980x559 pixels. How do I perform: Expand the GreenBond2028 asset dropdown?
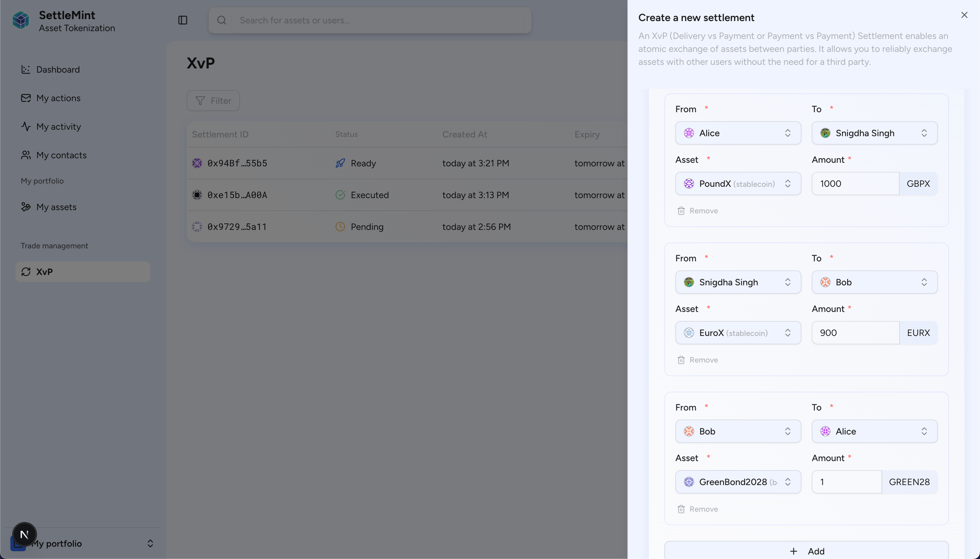[738, 482]
